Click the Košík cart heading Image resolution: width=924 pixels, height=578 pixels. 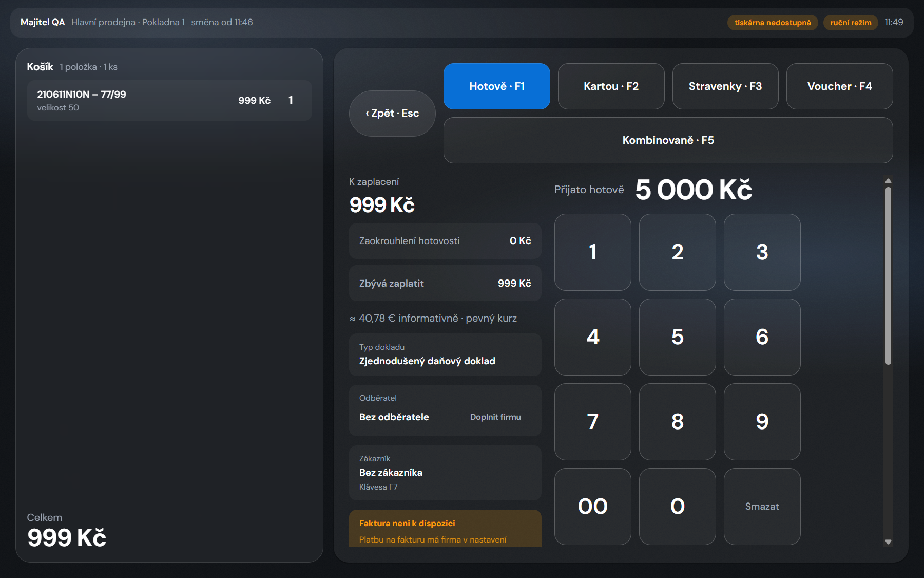tap(40, 67)
